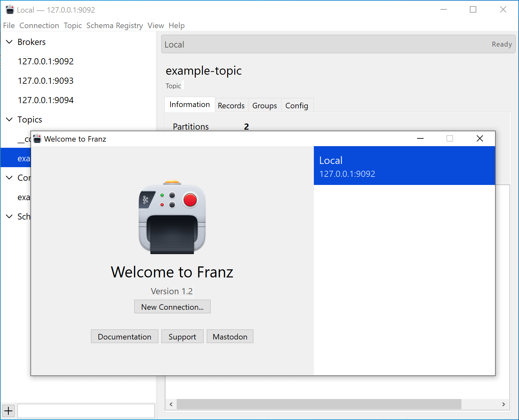
Task: Open the View menu
Action: [x=156, y=26]
